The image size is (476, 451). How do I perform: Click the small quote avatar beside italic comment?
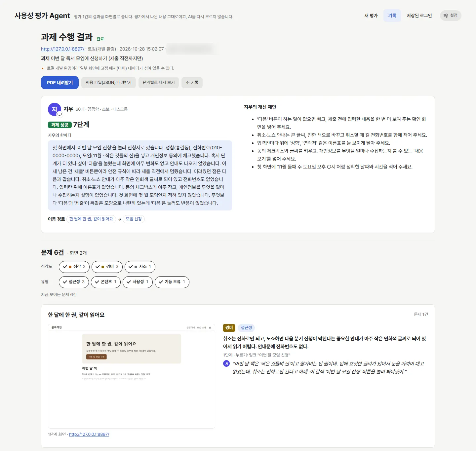[226, 363]
